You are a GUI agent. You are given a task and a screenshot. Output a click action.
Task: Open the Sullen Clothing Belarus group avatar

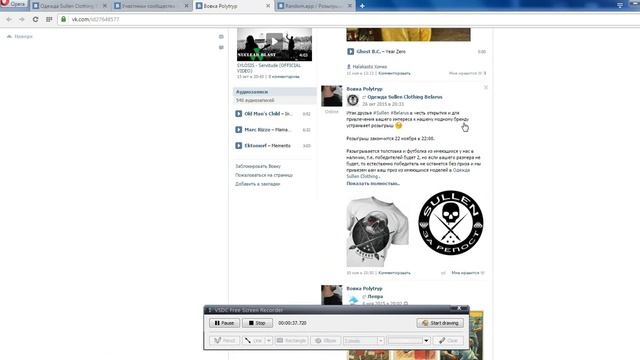coord(353,100)
